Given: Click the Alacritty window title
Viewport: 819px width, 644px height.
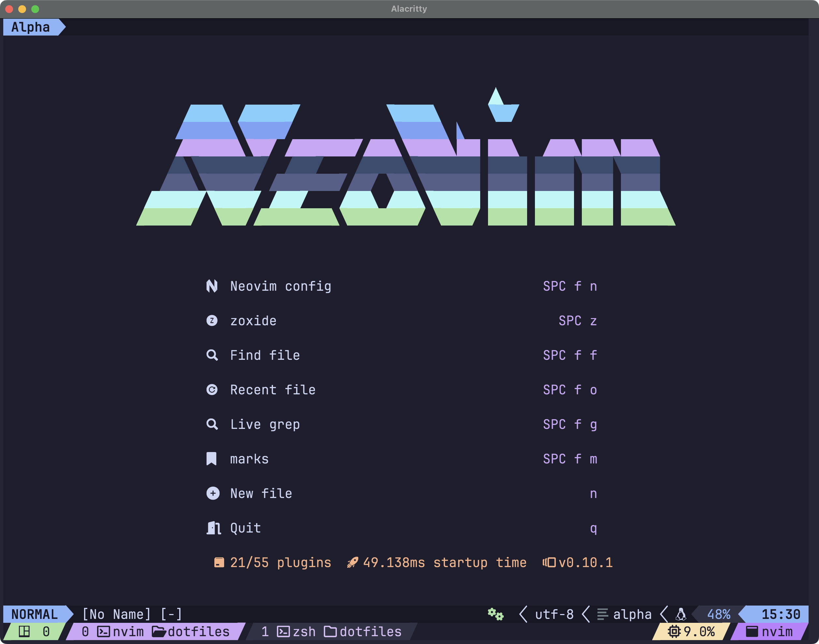Looking at the screenshot, I should coord(409,9).
